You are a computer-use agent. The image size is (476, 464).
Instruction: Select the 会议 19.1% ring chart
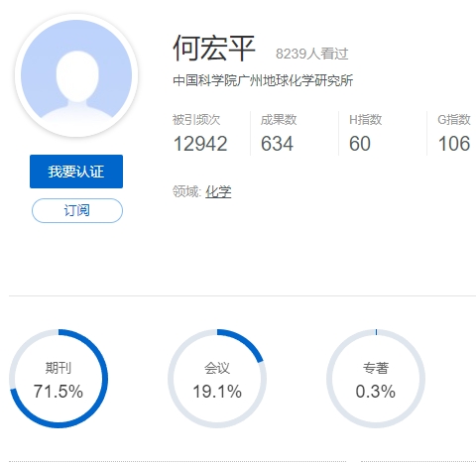pyautogui.click(x=217, y=379)
